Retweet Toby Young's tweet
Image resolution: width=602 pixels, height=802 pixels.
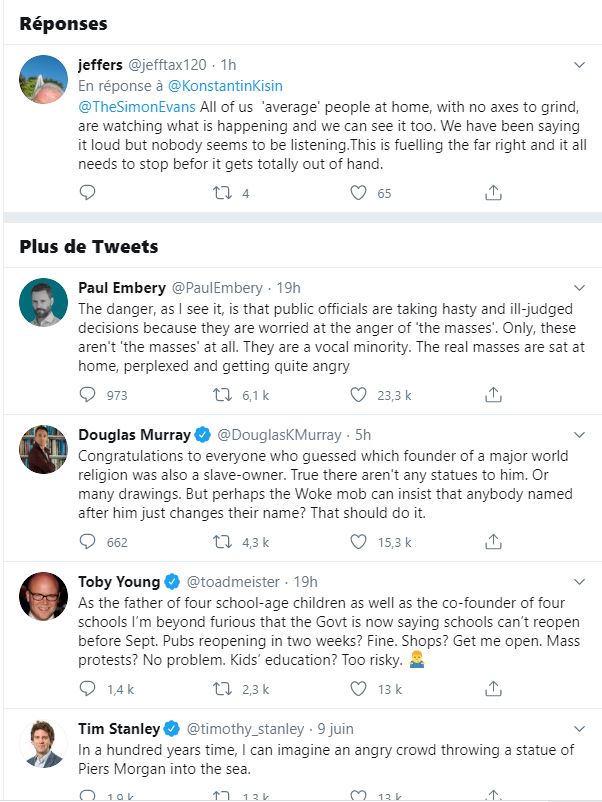click(x=222, y=689)
